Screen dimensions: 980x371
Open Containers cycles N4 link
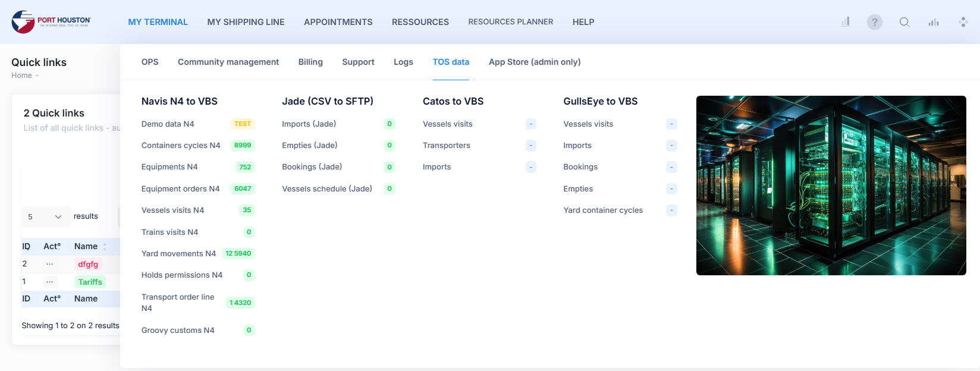(181, 146)
